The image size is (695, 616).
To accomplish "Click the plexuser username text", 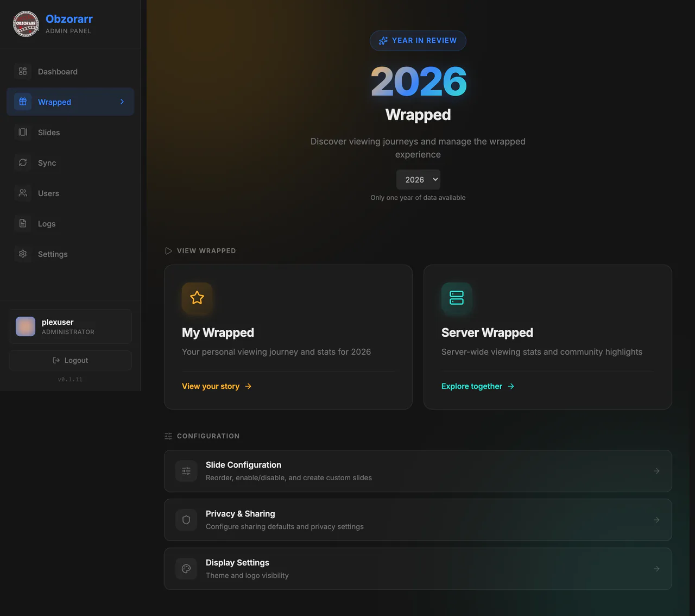I will coord(58,322).
